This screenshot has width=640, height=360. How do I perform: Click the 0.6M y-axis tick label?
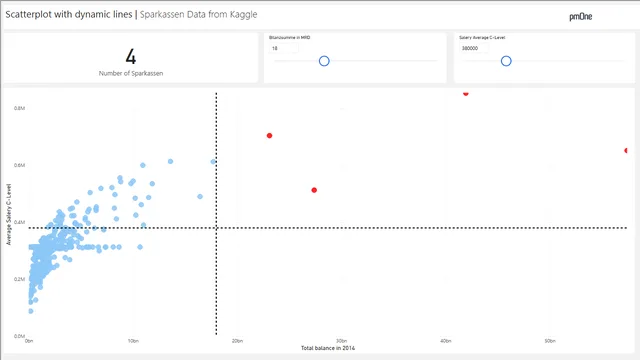(19, 165)
